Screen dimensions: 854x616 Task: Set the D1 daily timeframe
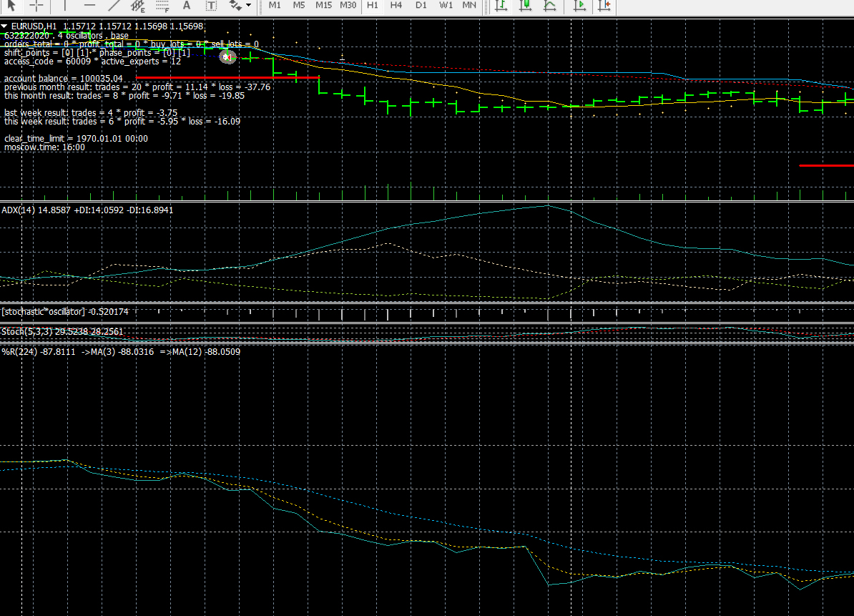coord(421,5)
